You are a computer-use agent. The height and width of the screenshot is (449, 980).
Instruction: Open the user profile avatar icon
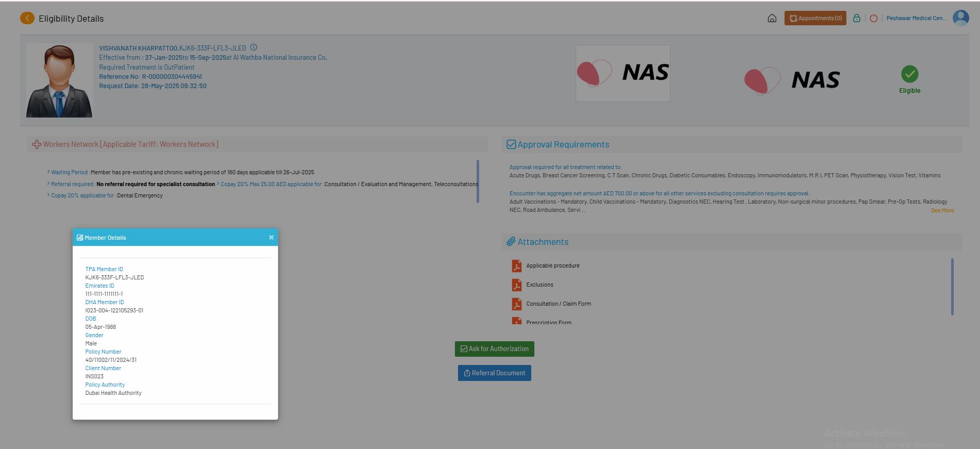pos(960,18)
